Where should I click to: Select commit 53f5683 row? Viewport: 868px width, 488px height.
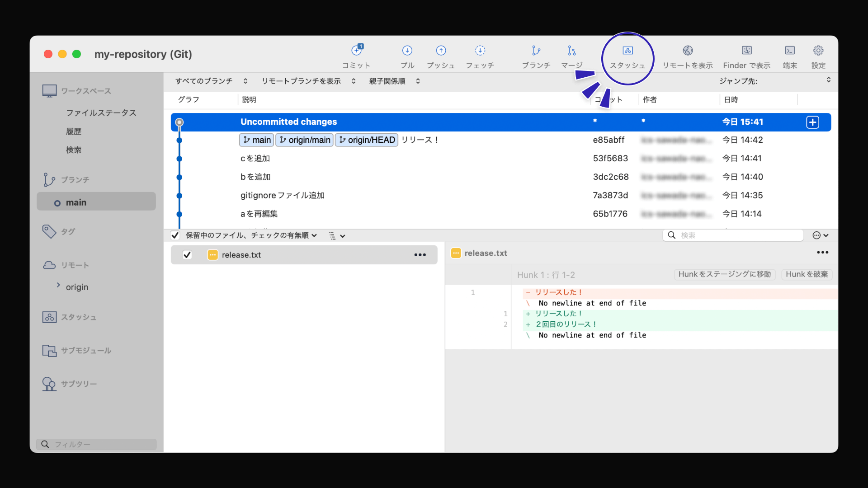tap(501, 159)
